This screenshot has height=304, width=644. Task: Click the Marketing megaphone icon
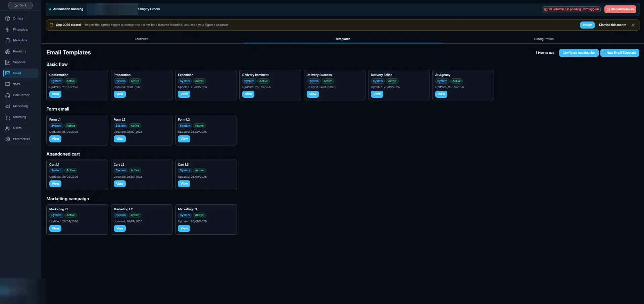pos(8,106)
